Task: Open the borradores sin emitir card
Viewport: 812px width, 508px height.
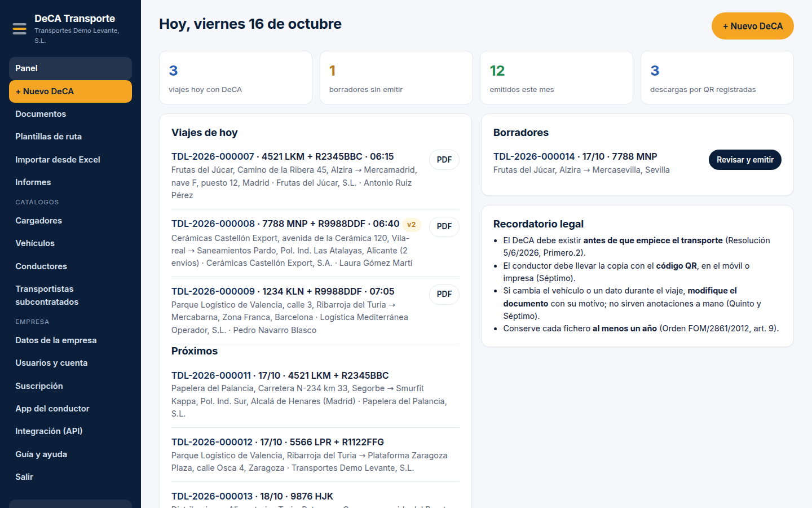Action: [396, 78]
